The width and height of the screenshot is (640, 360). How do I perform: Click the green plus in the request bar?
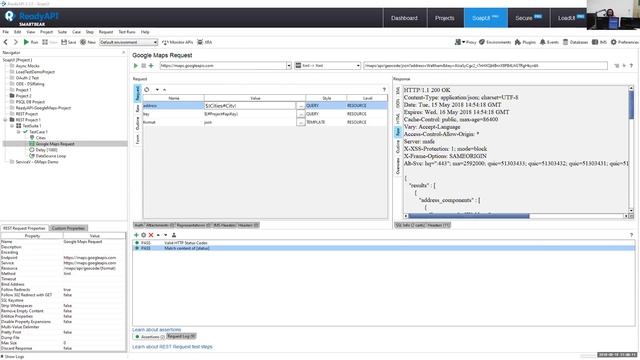(151, 65)
